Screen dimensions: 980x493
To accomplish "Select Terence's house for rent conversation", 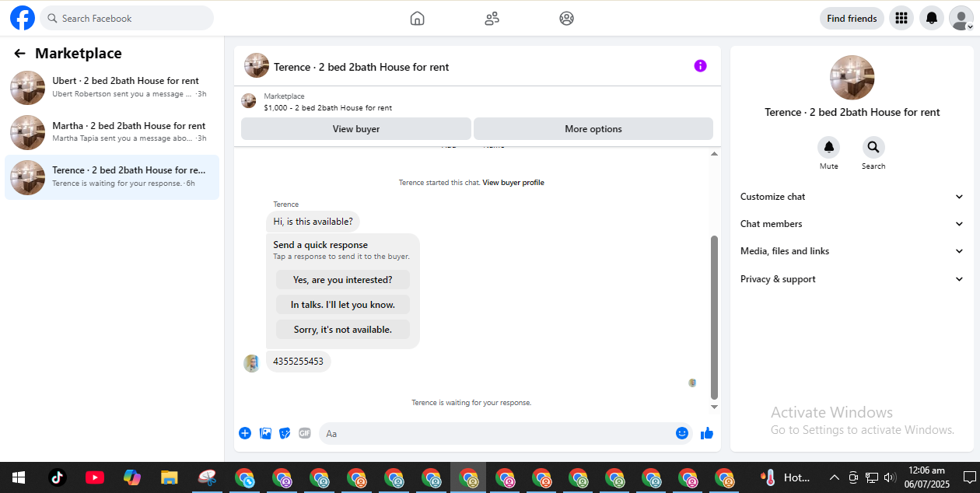I will 112,177.
